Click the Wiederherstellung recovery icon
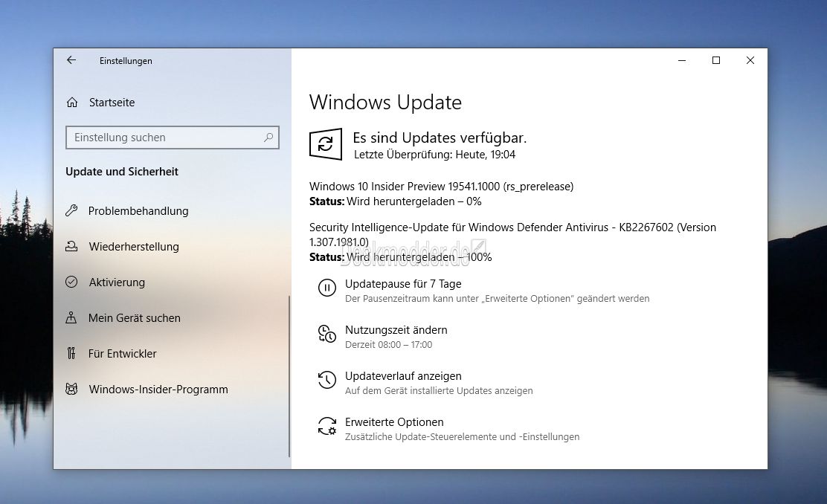This screenshot has height=504, width=827. click(71, 246)
